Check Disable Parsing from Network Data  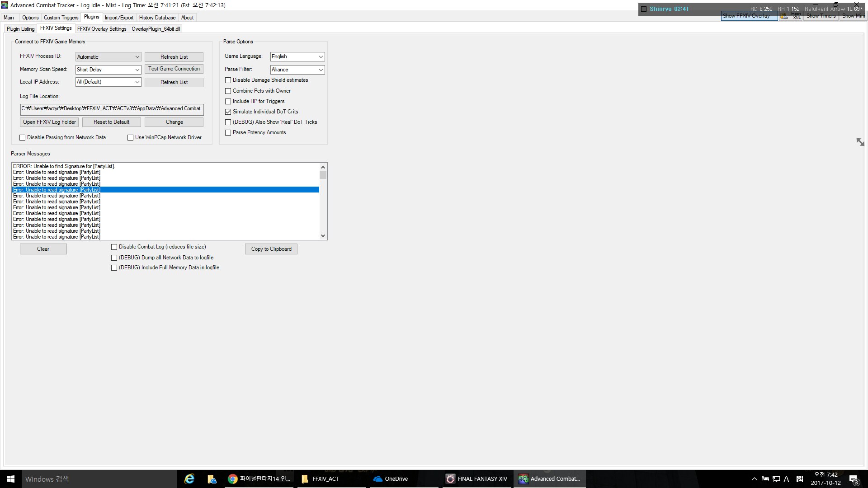click(23, 137)
